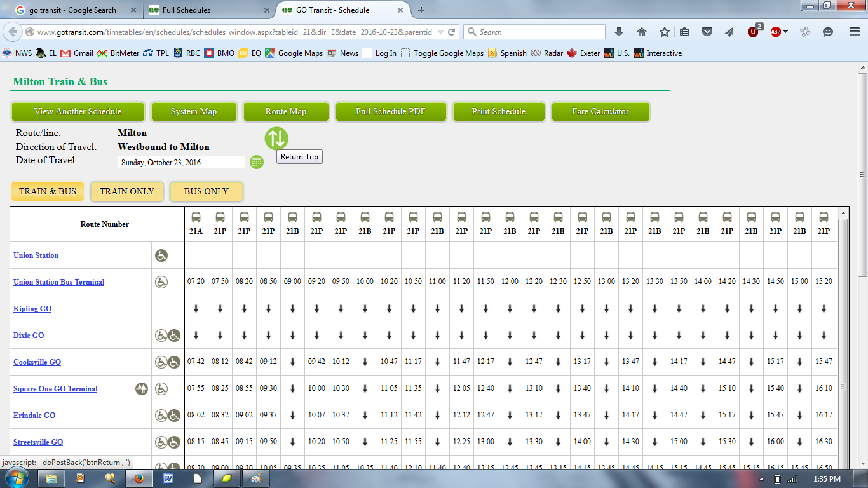Click the Full Schedule PDF button
The image size is (868, 488).
391,111
